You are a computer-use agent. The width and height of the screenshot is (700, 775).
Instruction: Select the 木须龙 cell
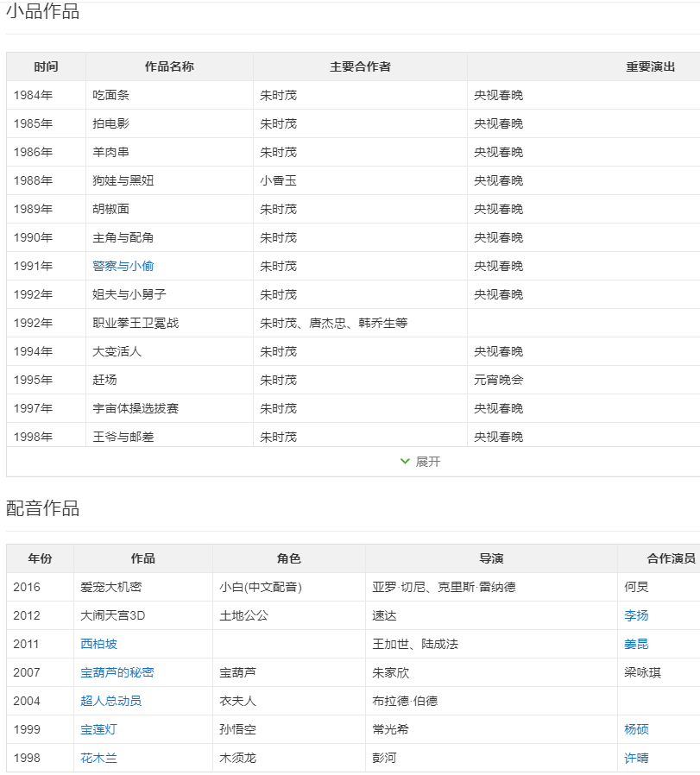coord(289,759)
